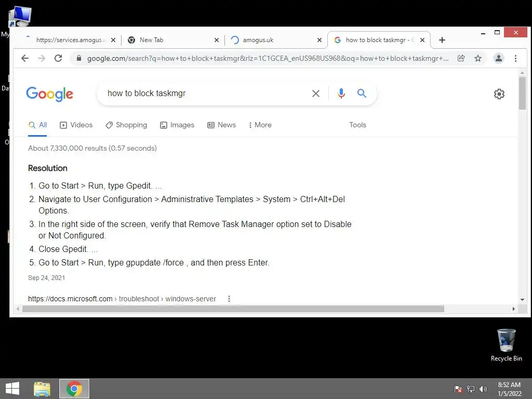Click the search box with how to block taskmgr

(207, 94)
